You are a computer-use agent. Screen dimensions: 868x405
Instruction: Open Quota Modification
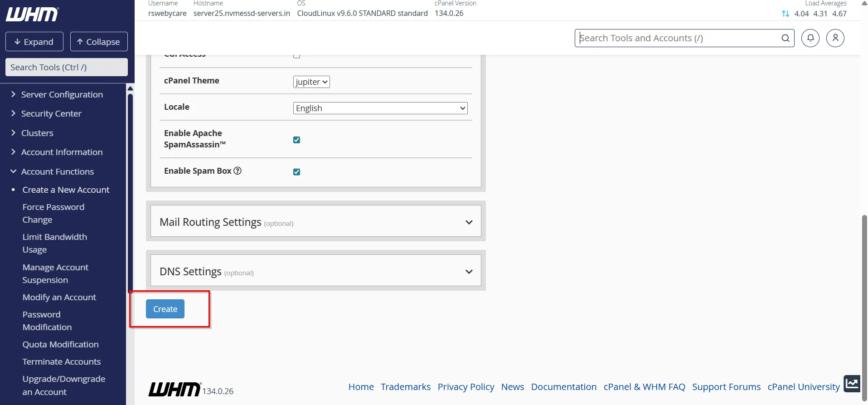60,344
